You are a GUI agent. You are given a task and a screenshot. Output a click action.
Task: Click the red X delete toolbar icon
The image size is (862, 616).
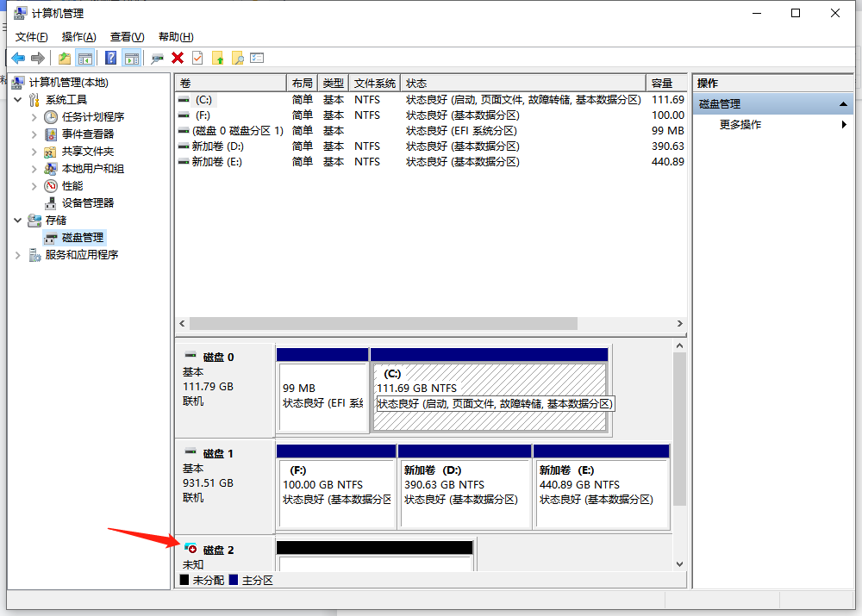coord(178,58)
